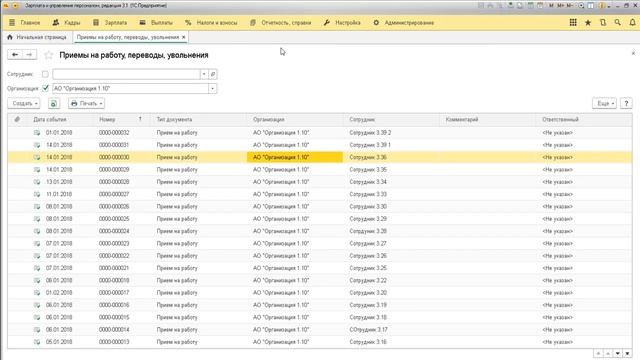Open search magnifier in top bar
Viewport: 640px width, 360px height.
[618, 23]
